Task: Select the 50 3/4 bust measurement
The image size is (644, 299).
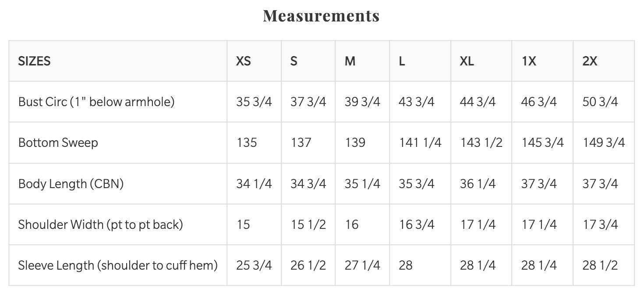Action: 600,102
